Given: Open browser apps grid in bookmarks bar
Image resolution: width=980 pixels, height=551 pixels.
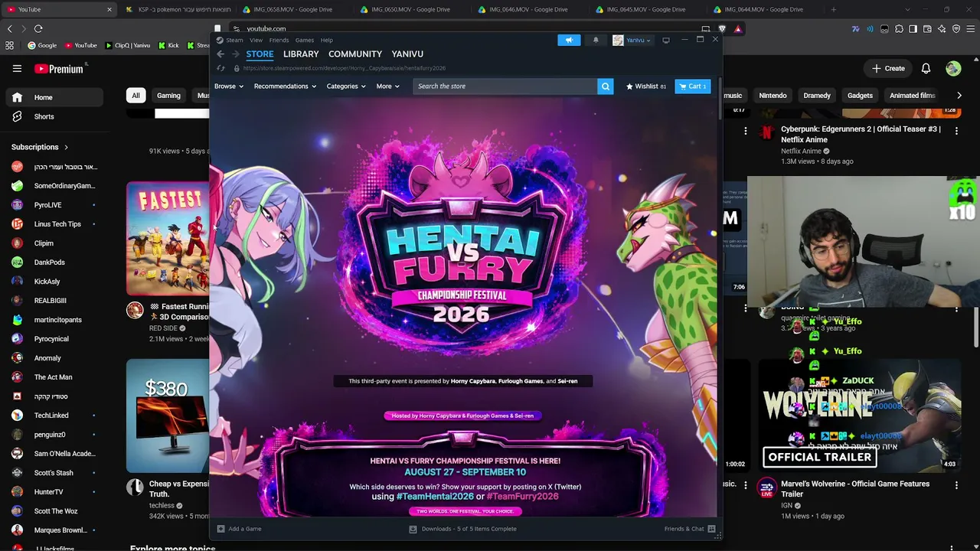Looking at the screenshot, I should click(x=10, y=45).
